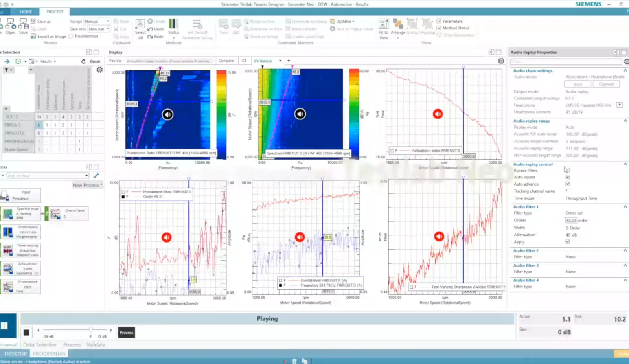Click the speaker icon on Prominence Ratio colormap
Screen dimensions: 629x364
tap(167, 114)
